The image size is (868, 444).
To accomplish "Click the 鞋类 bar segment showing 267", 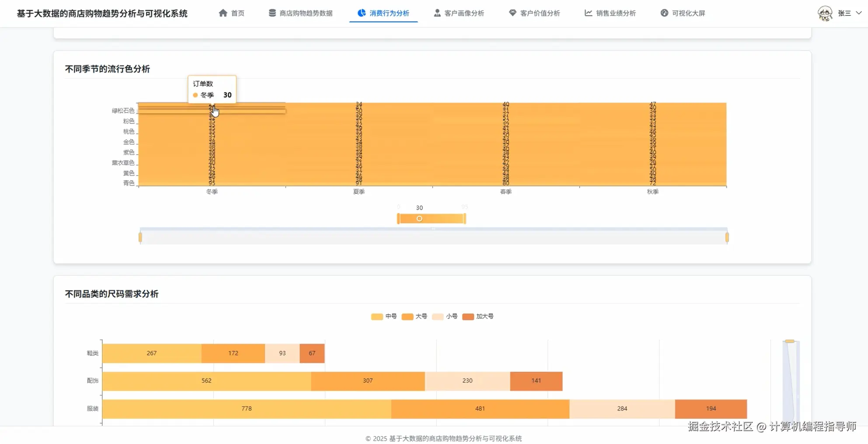I will pos(152,353).
